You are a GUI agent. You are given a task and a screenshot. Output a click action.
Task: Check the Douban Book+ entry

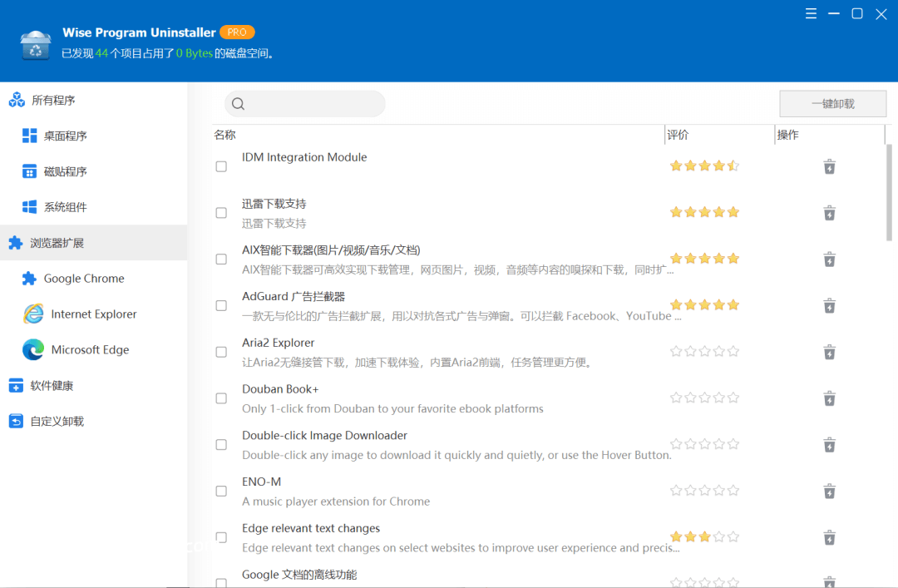coord(221,398)
